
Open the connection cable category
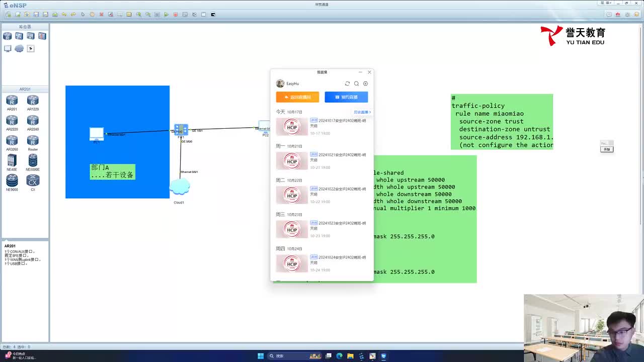coord(30,49)
